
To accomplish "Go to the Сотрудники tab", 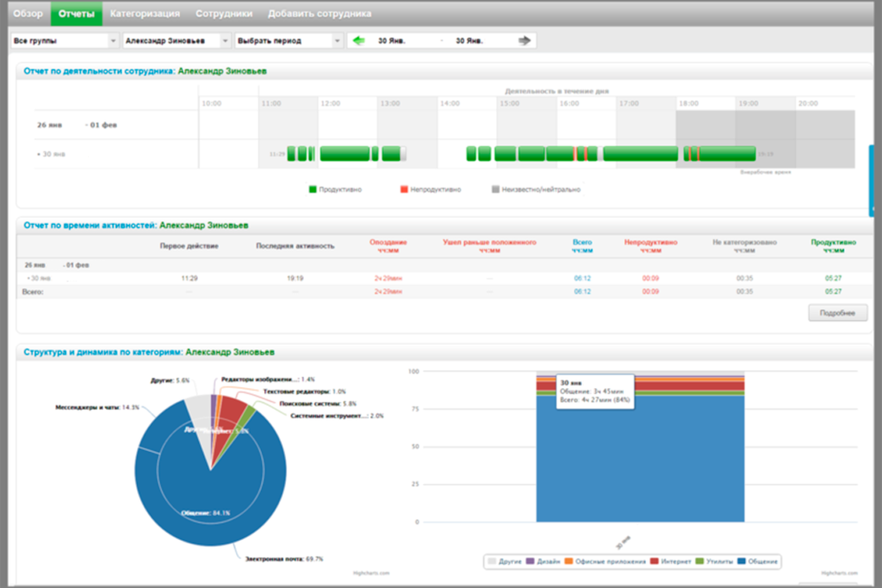I will (224, 14).
